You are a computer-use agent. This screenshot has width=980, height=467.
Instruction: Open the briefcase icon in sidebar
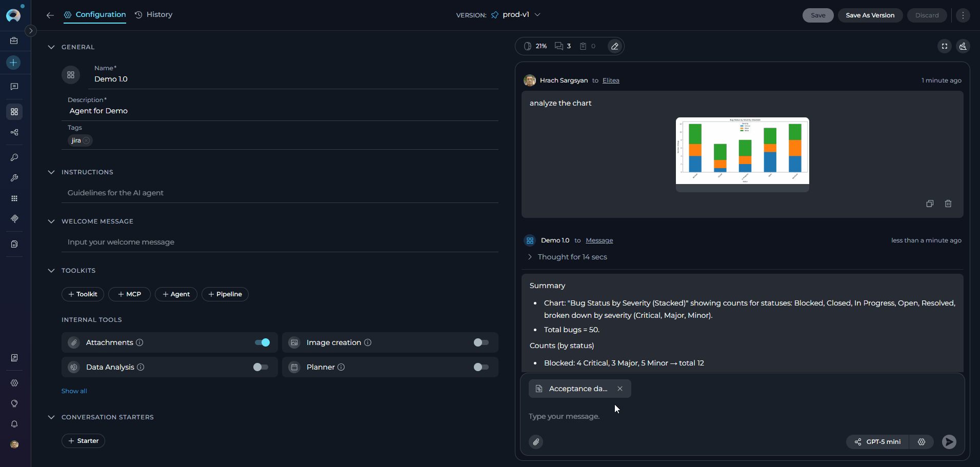click(14, 40)
